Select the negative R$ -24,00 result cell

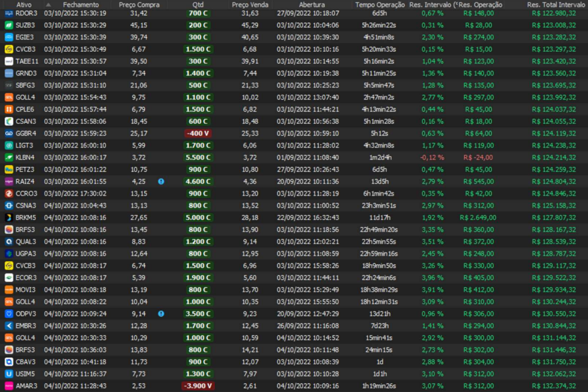pos(478,157)
